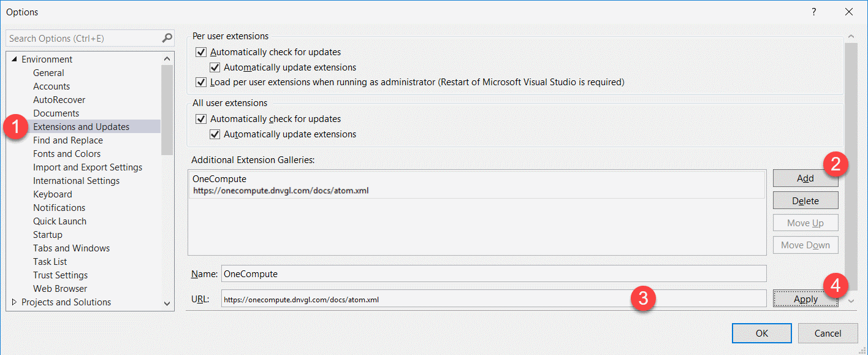Viewport: 868px width, 355px height.
Task: Select Documents in options tree
Action: pos(56,113)
